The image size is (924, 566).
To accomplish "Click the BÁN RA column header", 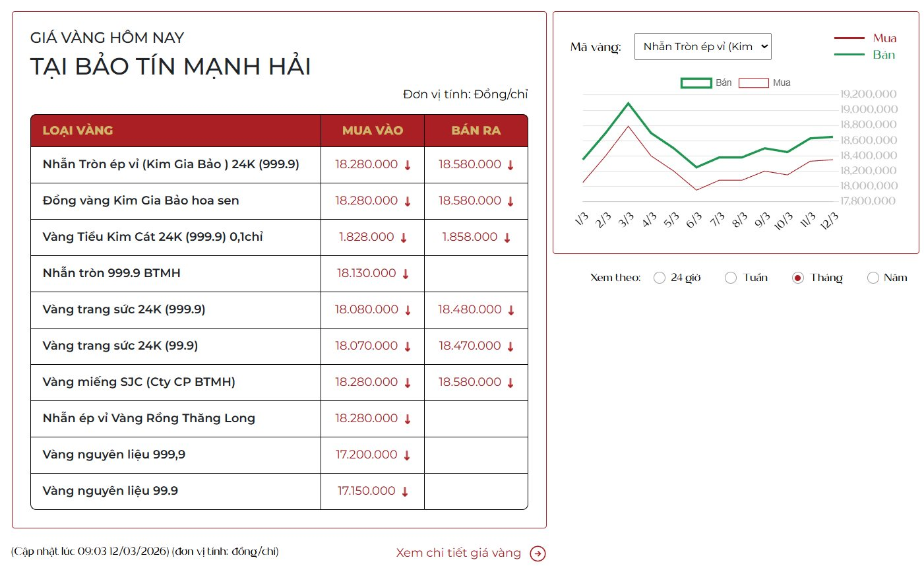I will (476, 131).
